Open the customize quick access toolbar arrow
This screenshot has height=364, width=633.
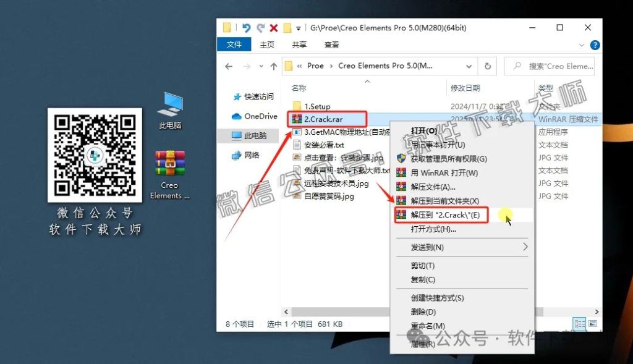pos(299,28)
